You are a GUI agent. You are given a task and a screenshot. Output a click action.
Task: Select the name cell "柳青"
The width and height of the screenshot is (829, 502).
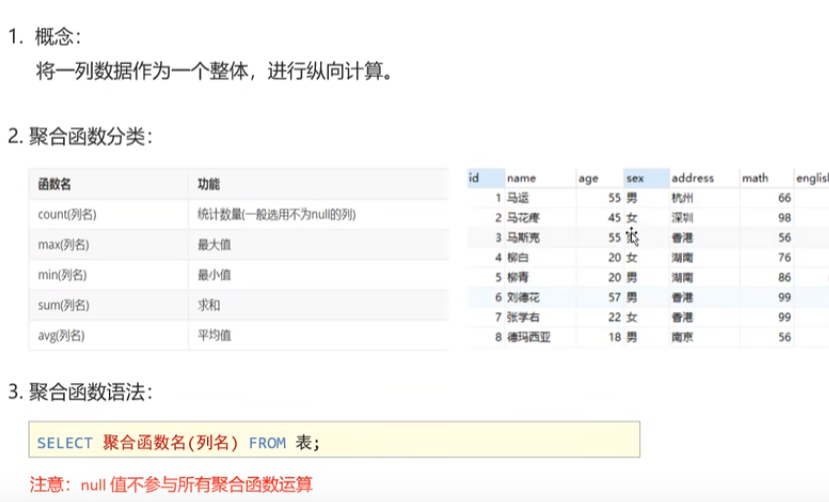pos(518,277)
